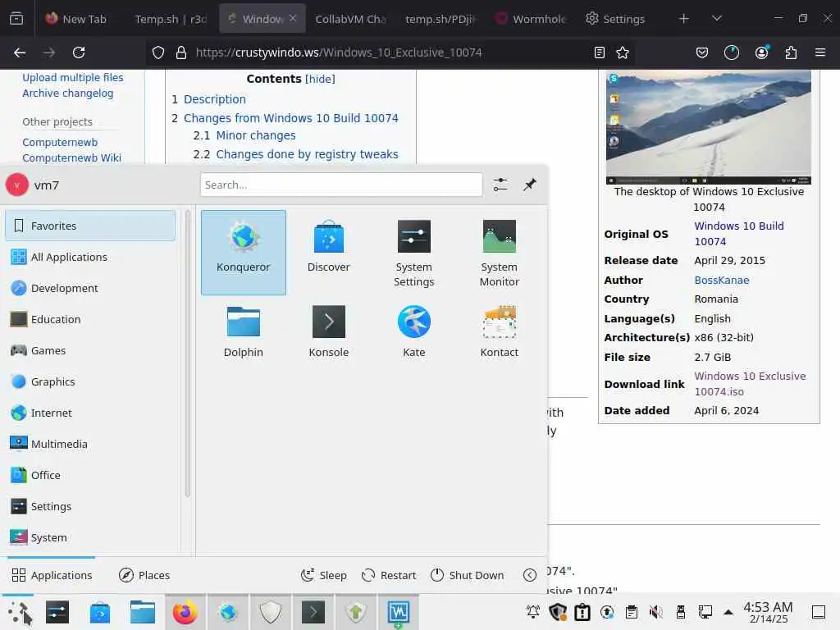Open the Multimedia category

point(90,444)
